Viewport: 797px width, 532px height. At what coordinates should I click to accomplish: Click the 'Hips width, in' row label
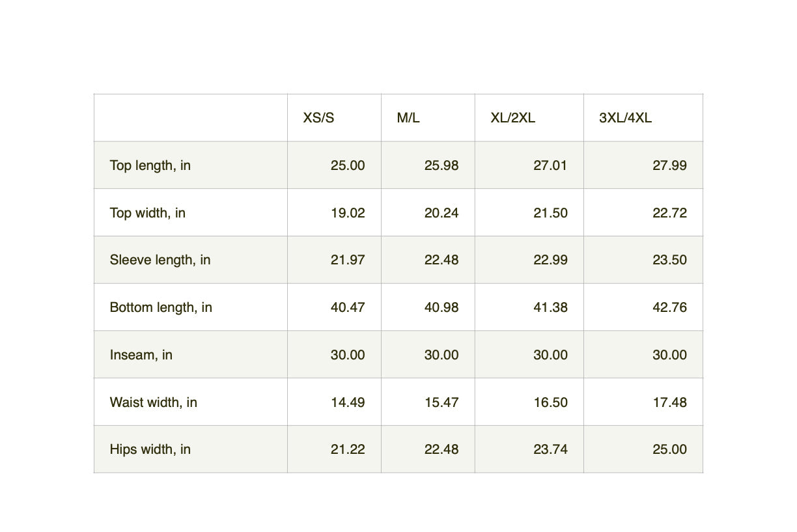tap(150, 449)
